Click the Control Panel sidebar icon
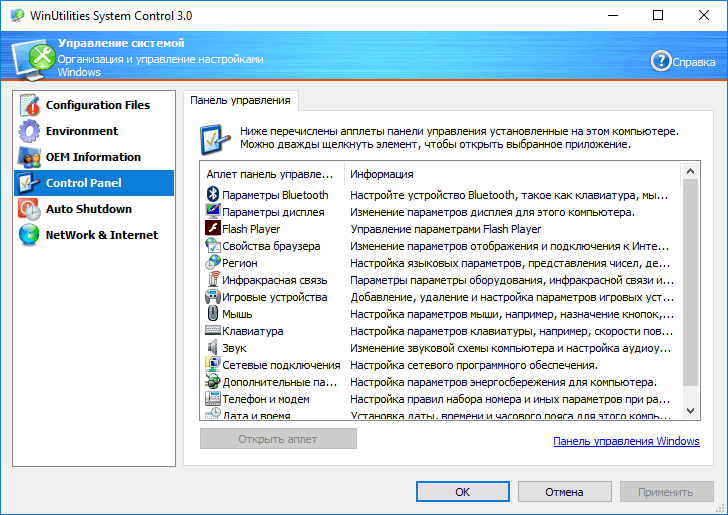 29,183
